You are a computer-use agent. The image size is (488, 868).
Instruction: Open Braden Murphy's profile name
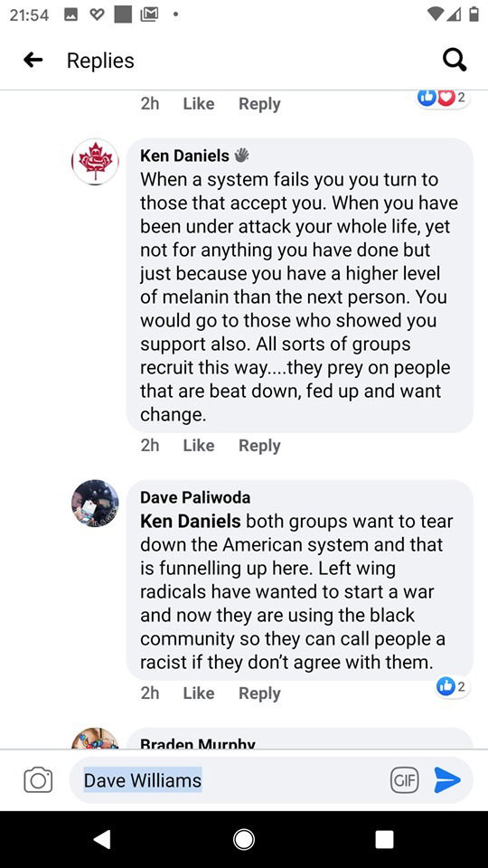tap(198, 743)
